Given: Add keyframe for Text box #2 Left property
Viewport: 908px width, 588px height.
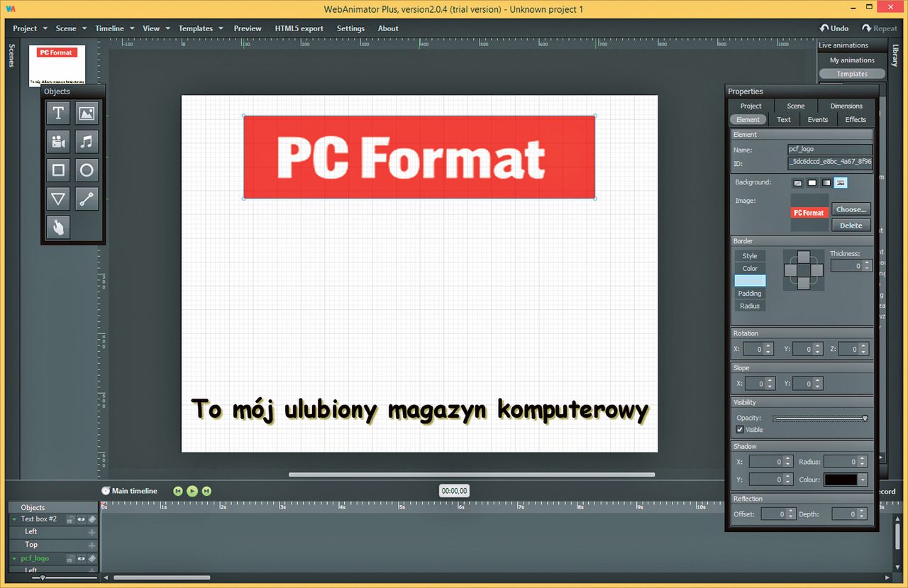Looking at the screenshot, I should click(x=92, y=532).
